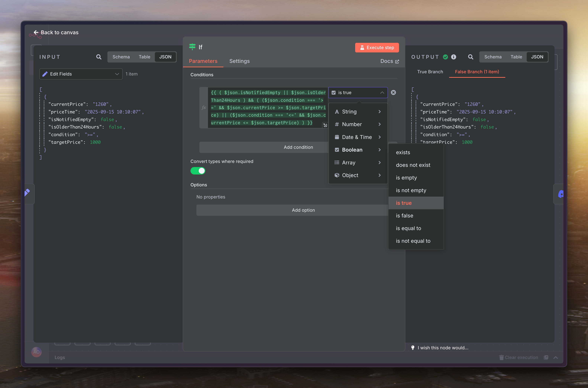588x388 pixels.
Task: Open the Edit Fields node dropdown
Action: coord(81,74)
